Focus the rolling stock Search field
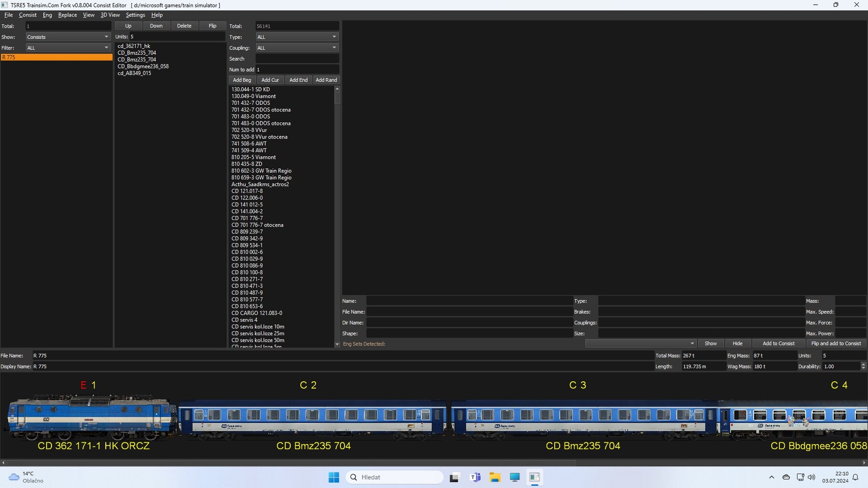The image size is (868, 488). 297,59
